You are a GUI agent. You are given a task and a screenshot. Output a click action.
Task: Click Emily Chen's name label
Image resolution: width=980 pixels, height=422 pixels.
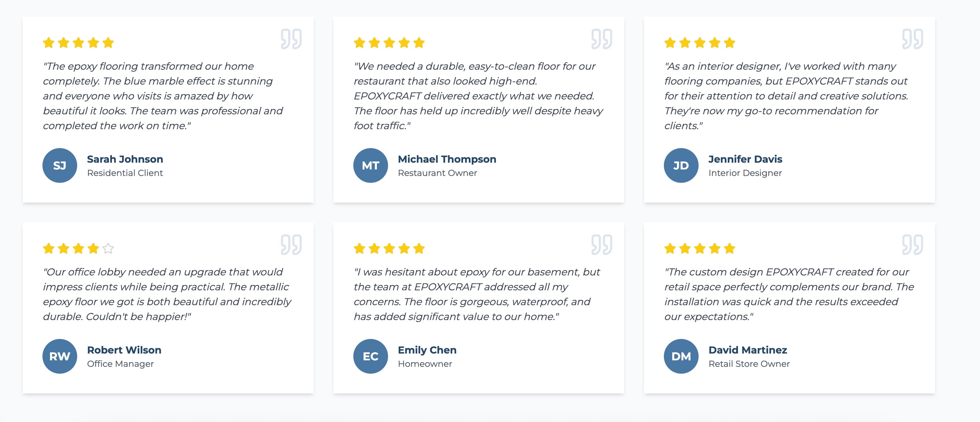(x=427, y=350)
